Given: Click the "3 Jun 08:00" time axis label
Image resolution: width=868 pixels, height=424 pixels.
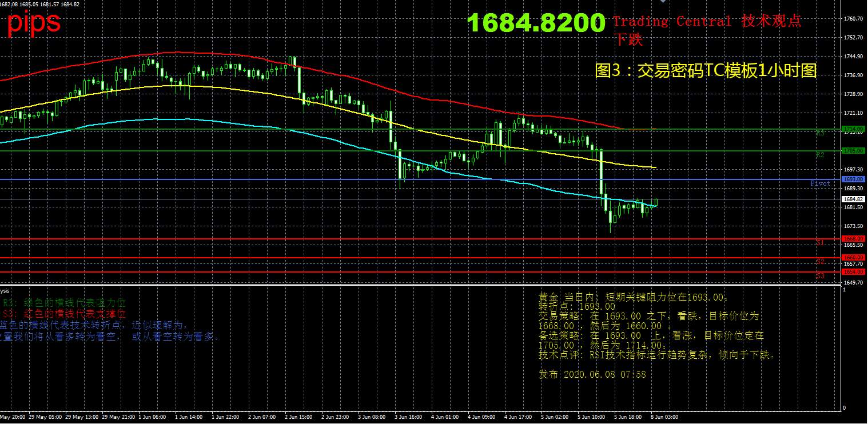Looking at the screenshot, I should (x=372, y=418).
